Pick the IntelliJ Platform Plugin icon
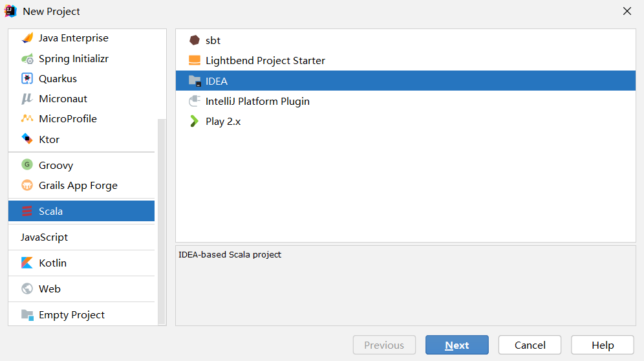 tap(194, 101)
